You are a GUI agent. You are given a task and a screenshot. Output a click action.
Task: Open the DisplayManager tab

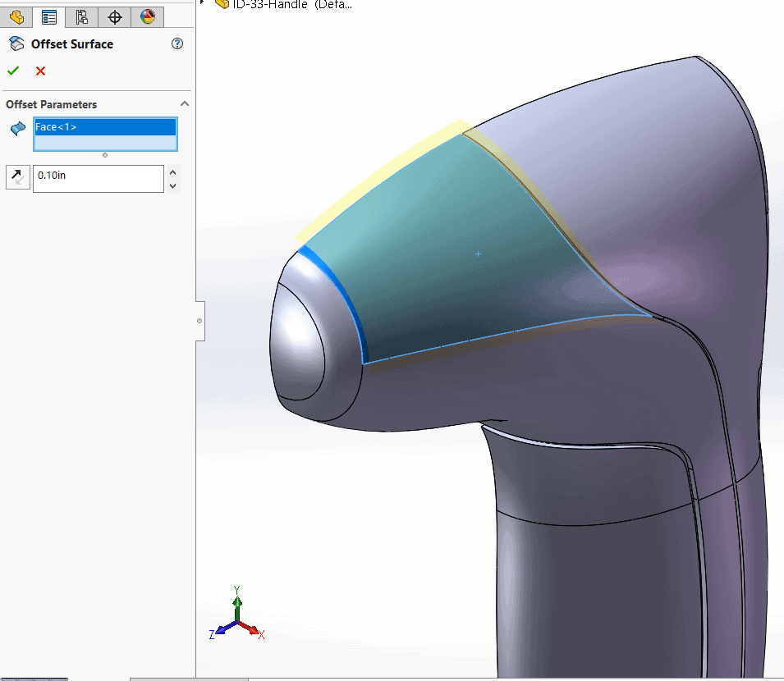(148, 17)
